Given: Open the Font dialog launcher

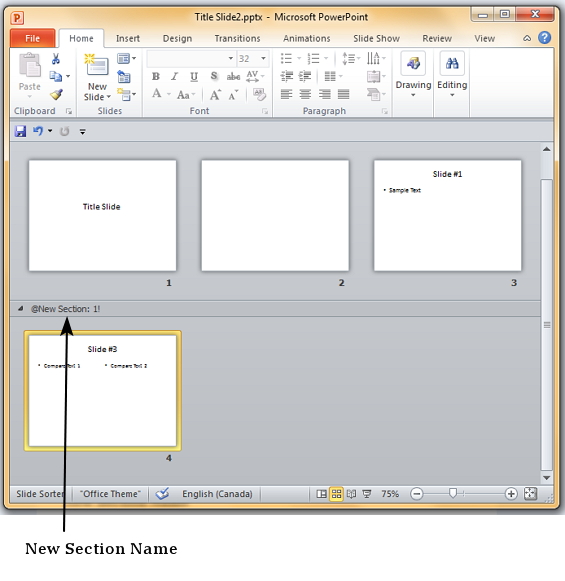Looking at the screenshot, I should [x=265, y=111].
